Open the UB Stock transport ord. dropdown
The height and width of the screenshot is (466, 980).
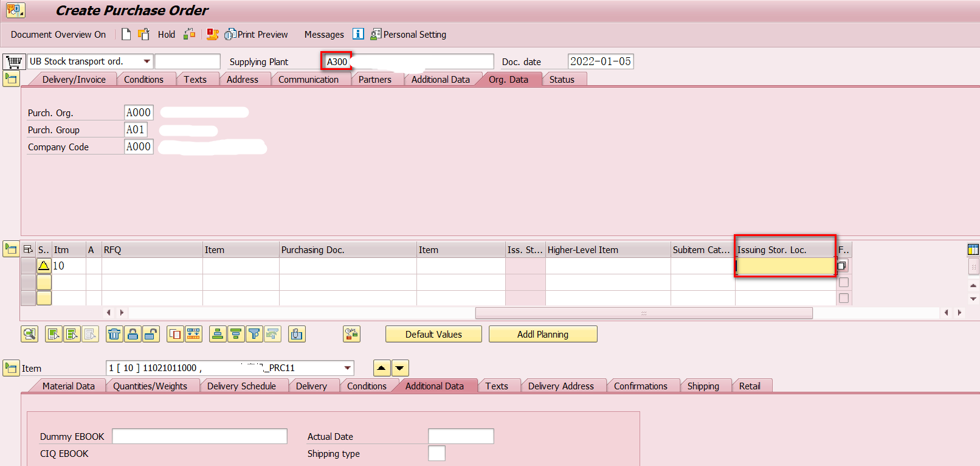147,61
